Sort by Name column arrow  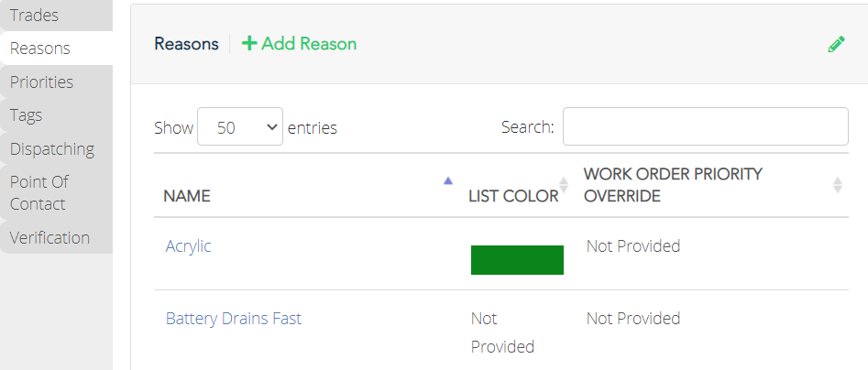[448, 180]
